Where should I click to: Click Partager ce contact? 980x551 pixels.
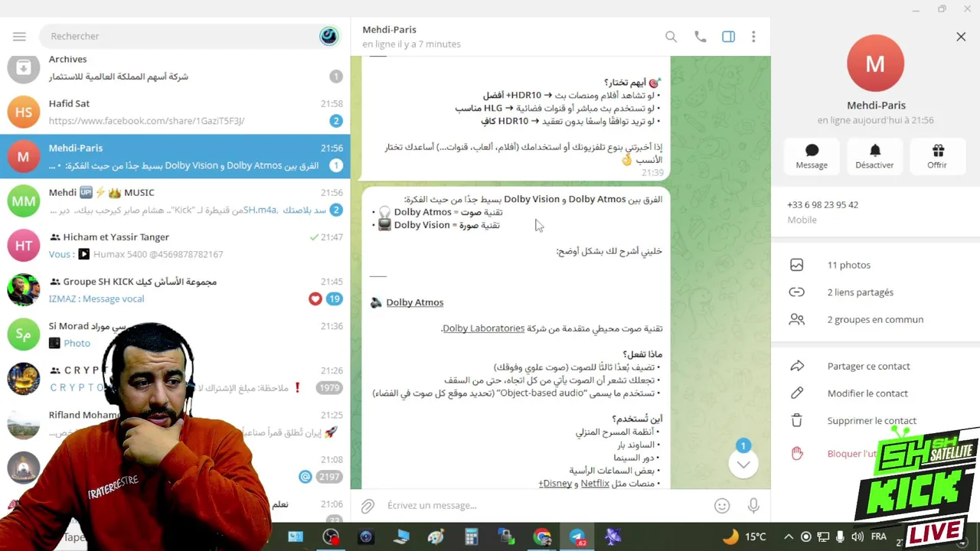(875, 367)
